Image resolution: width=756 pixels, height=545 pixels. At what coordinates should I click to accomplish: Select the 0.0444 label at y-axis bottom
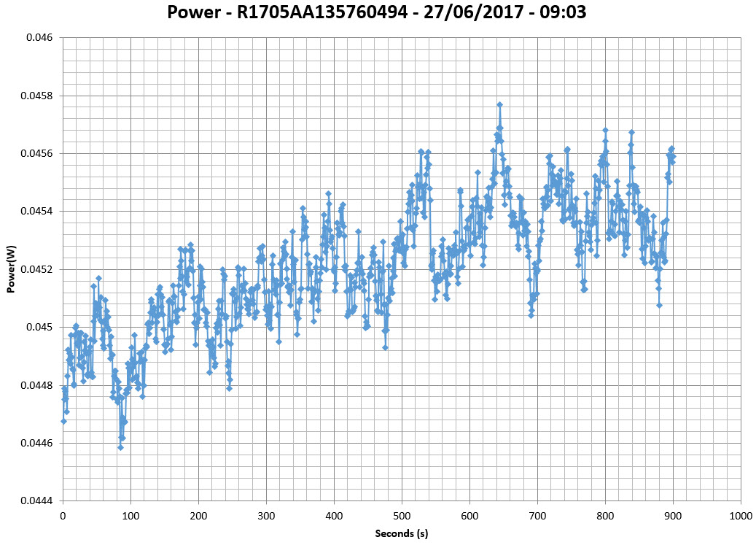[36, 501]
